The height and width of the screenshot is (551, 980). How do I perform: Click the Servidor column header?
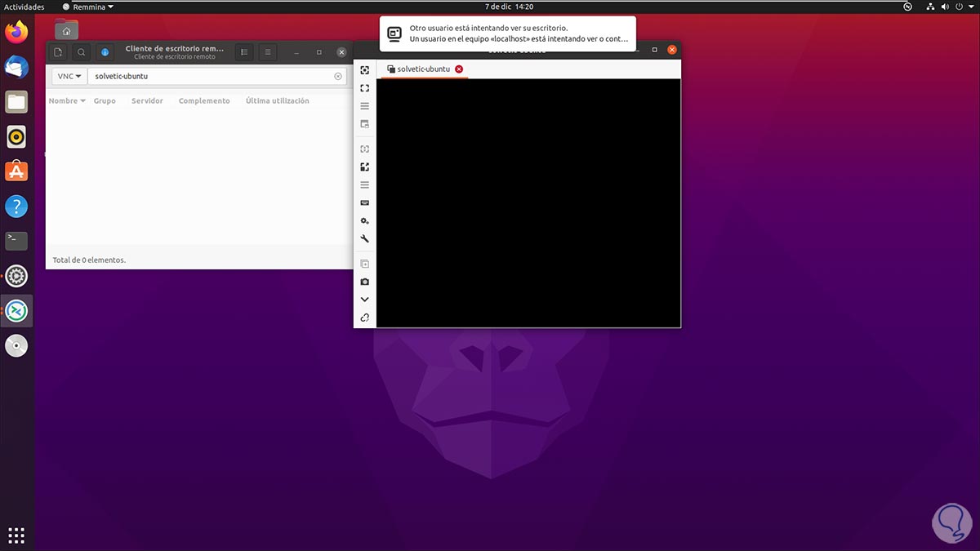(x=147, y=101)
